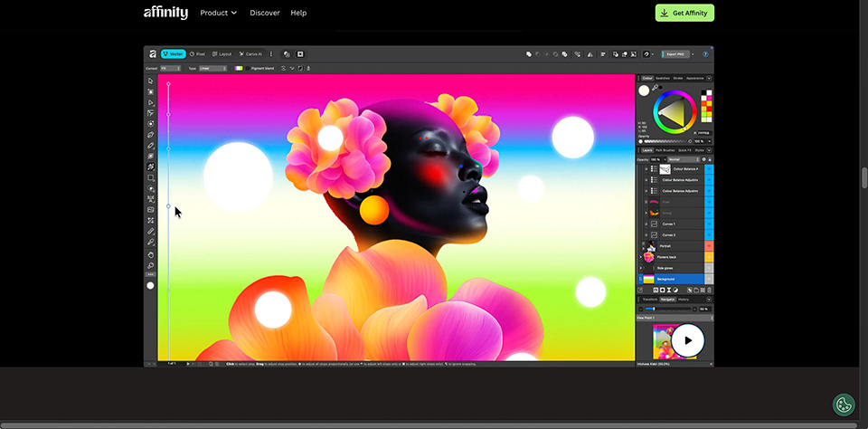This screenshot has width=868, height=429.
Task: Open the Canva AI studio
Action: point(250,54)
